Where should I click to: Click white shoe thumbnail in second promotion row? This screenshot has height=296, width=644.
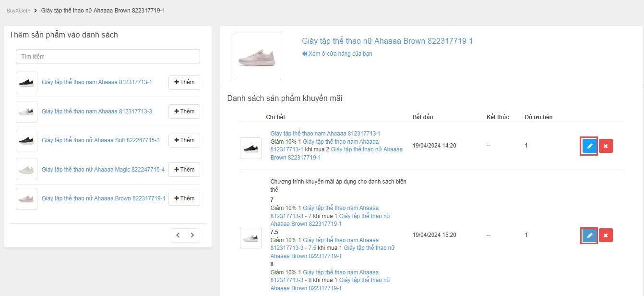tap(250, 237)
